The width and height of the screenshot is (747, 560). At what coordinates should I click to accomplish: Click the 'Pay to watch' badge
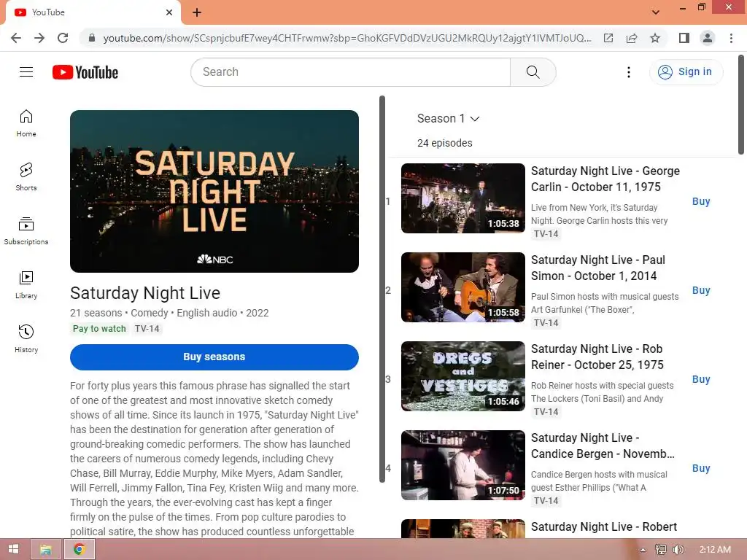pyautogui.click(x=99, y=329)
